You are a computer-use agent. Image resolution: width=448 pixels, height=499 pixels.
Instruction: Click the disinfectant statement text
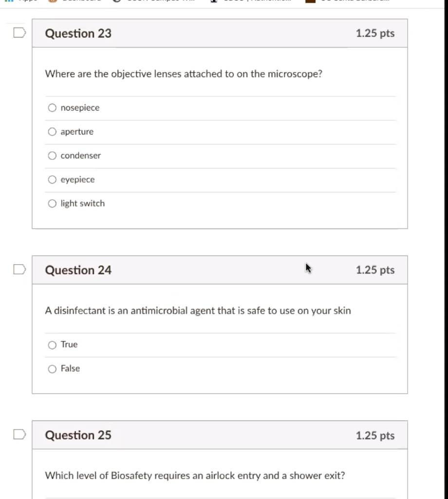[x=198, y=311]
